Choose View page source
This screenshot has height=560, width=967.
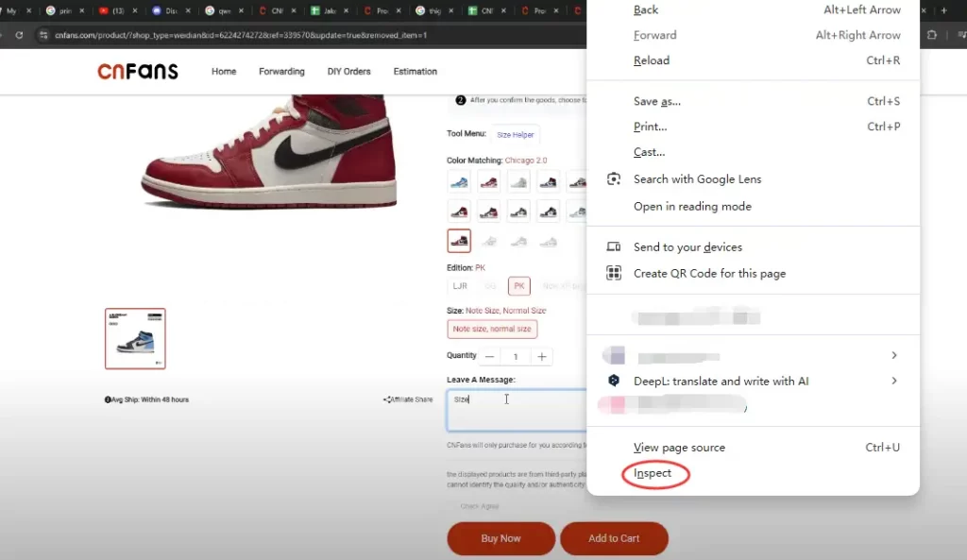click(753, 447)
